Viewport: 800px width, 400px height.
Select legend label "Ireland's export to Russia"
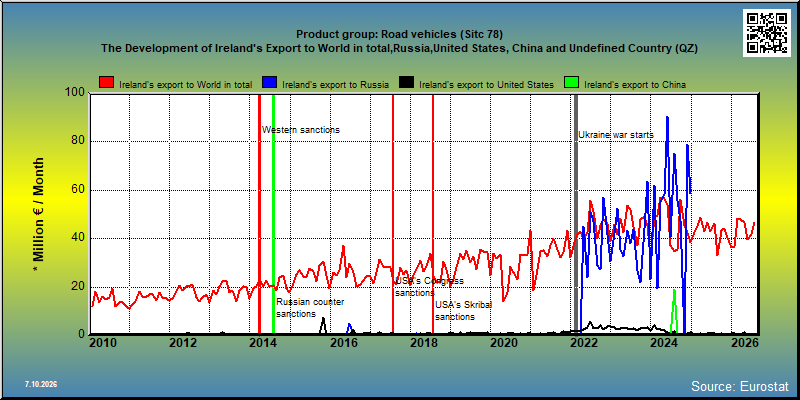click(335, 85)
